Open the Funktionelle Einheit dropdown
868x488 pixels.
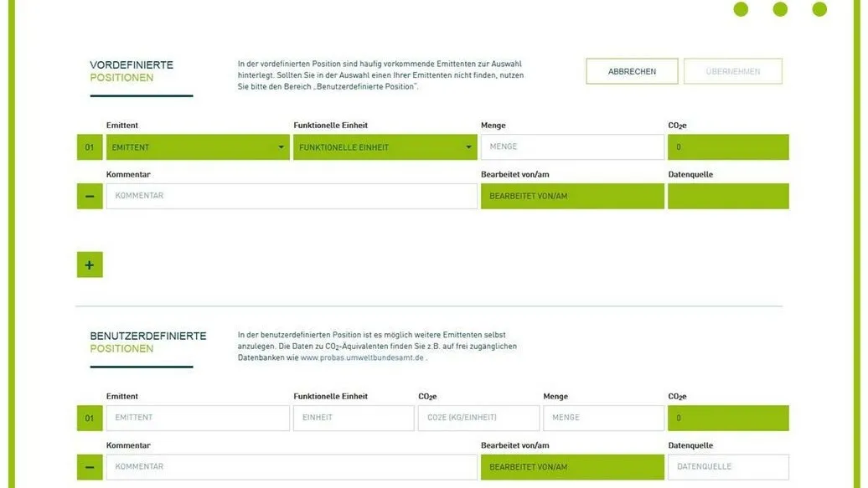(385, 147)
